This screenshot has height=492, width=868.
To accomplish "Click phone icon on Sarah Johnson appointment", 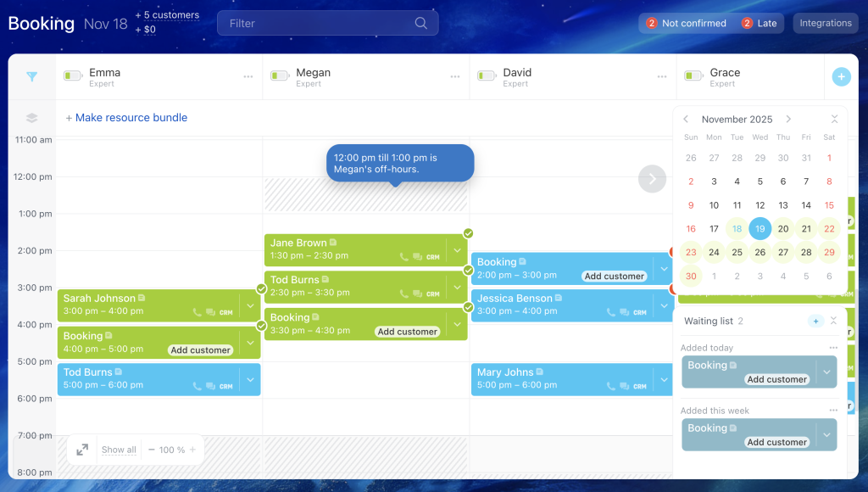I will [x=196, y=312].
